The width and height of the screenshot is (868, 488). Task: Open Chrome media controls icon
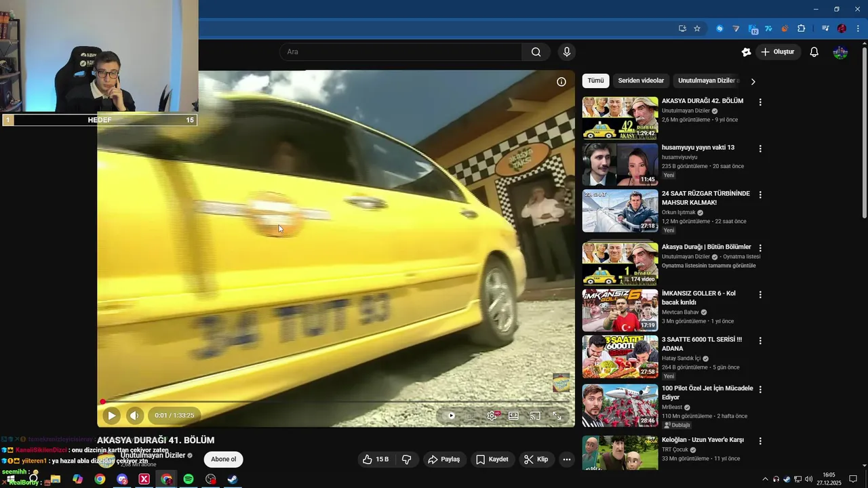tap(825, 28)
